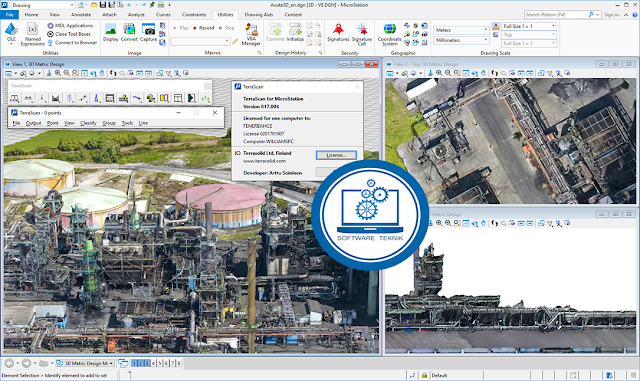Click the Print icon in quick access toolbar

[x=161, y=5]
